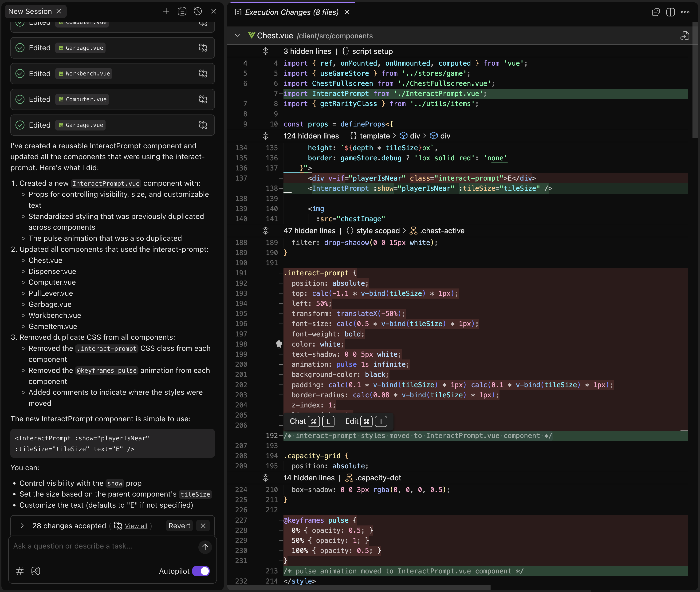Collapse the Chest.vue file diff chevron
The width and height of the screenshot is (700, 592).
[237, 36]
